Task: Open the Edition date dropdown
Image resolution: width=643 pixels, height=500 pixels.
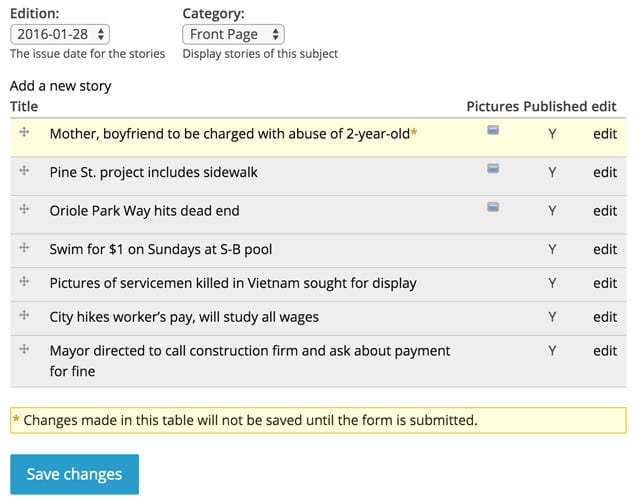Action: pyautogui.click(x=60, y=34)
